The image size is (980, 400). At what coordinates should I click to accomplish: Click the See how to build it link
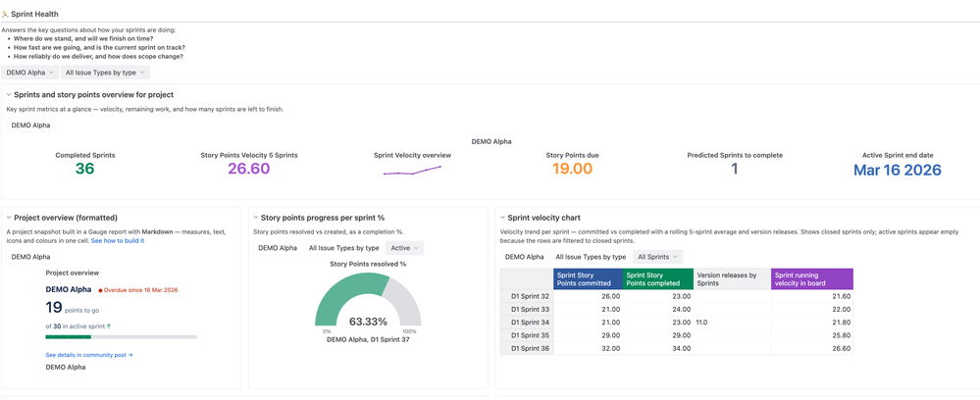(118, 240)
